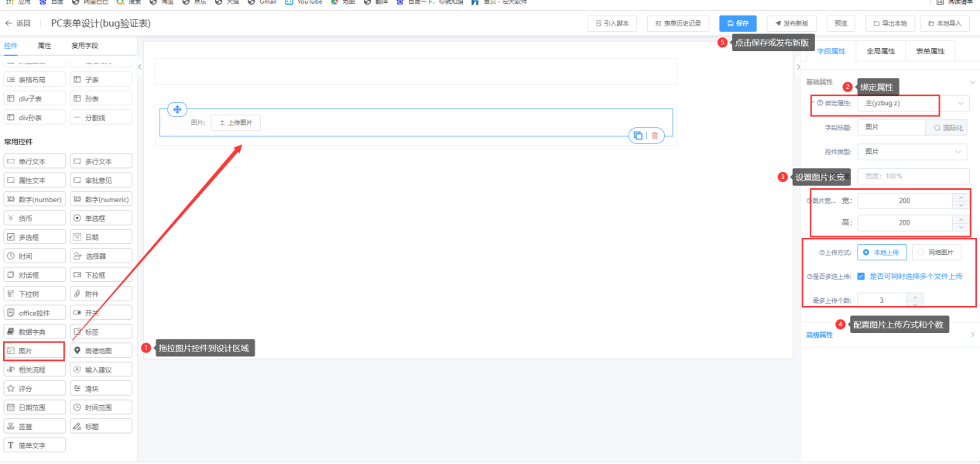Select the 表格布局 layout control
Screen dimensions: 980x464
click(x=34, y=80)
